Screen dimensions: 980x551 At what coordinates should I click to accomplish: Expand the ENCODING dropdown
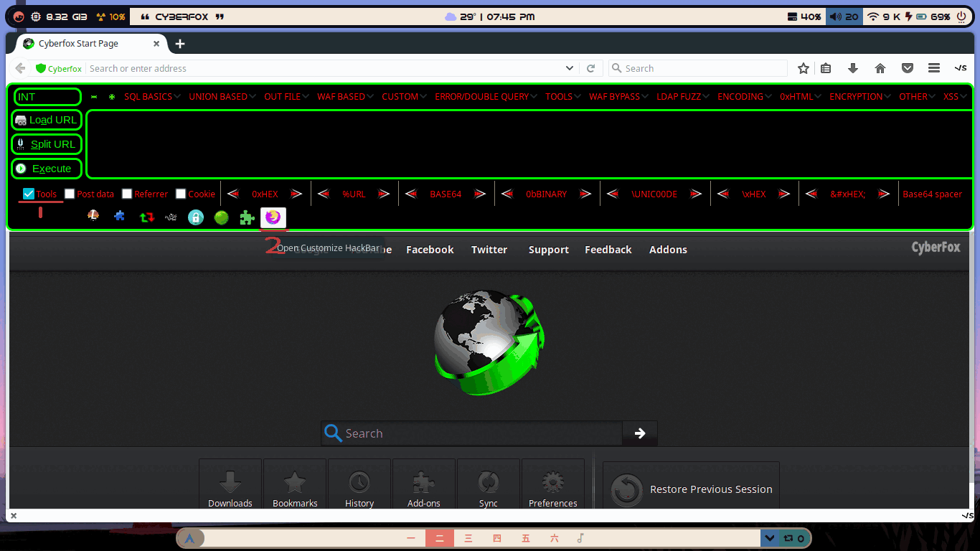pos(745,96)
